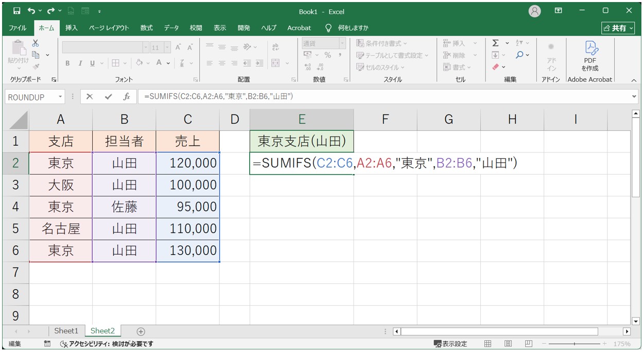Image resolution: width=644 pixels, height=352 pixels.
Task: Open the user account profile icon
Action: tap(535, 11)
